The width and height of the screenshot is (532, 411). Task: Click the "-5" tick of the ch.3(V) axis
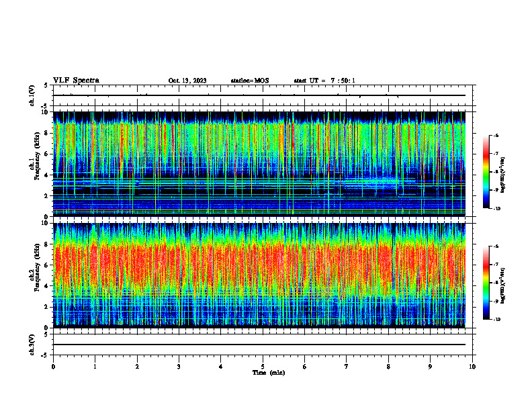[45, 355]
